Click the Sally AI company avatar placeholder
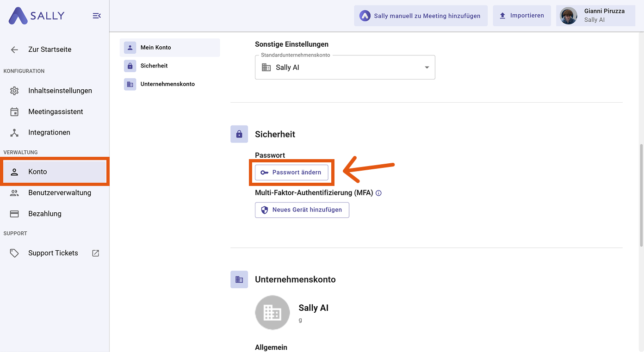Viewport: 644px width, 352px height. 272,313
